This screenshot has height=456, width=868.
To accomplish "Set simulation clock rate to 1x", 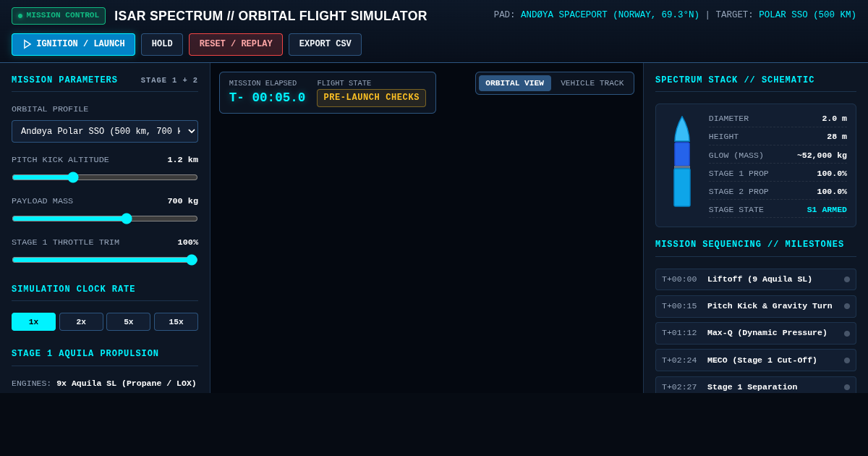I will (33, 321).
